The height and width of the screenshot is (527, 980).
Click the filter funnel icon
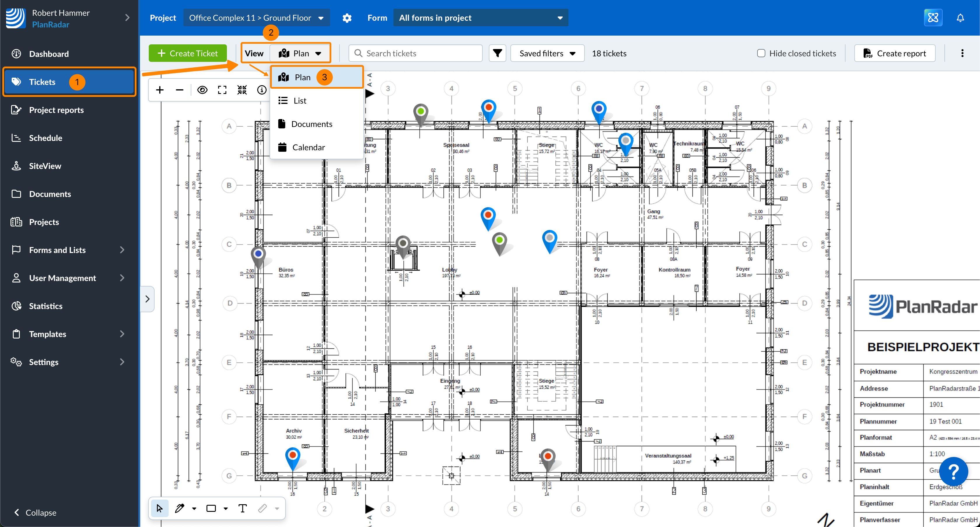pos(497,53)
